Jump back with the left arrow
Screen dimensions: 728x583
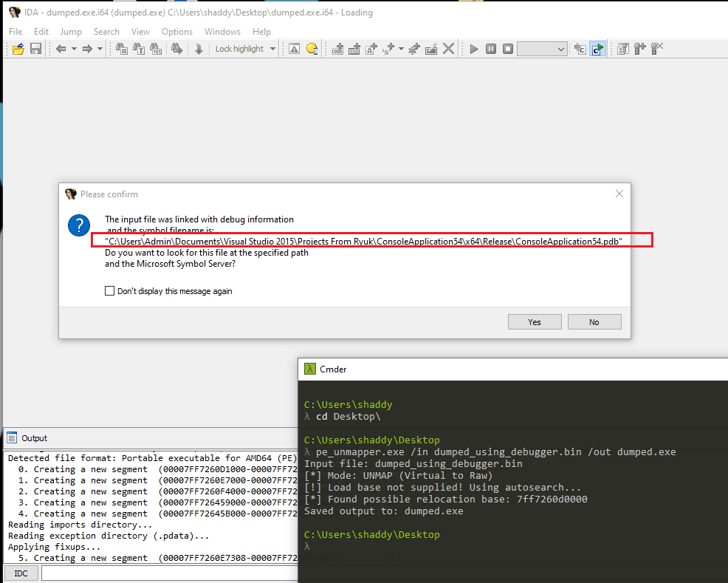pyautogui.click(x=61, y=49)
